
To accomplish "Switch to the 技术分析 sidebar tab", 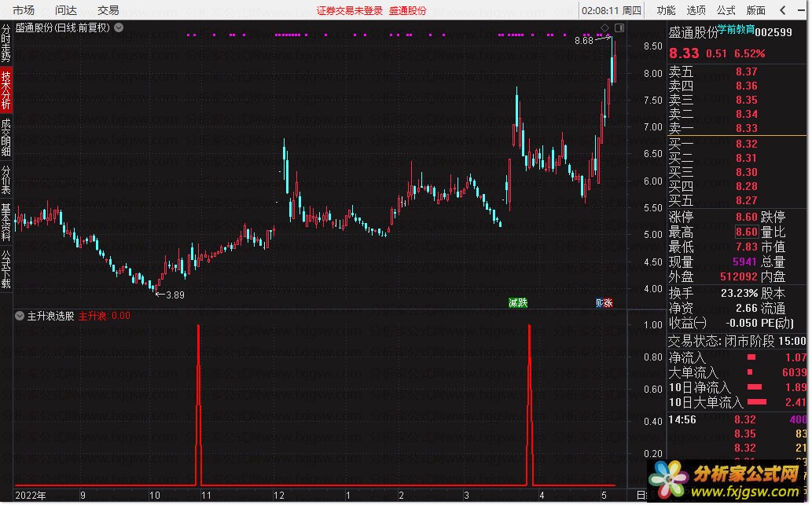I will pyautogui.click(x=6, y=90).
